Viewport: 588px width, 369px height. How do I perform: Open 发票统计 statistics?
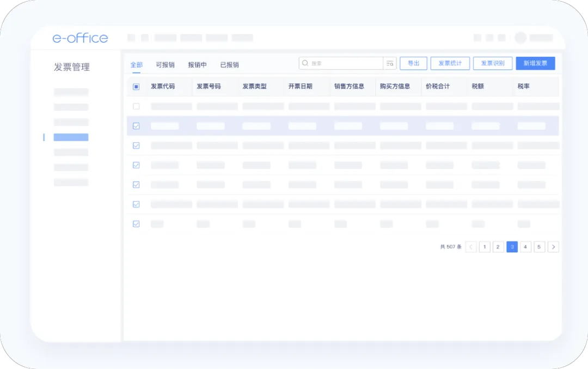point(450,63)
